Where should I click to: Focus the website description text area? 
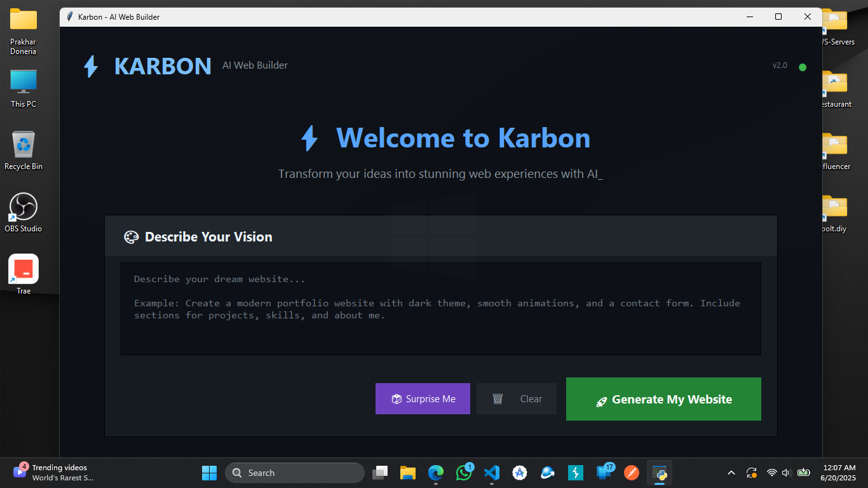441,309
